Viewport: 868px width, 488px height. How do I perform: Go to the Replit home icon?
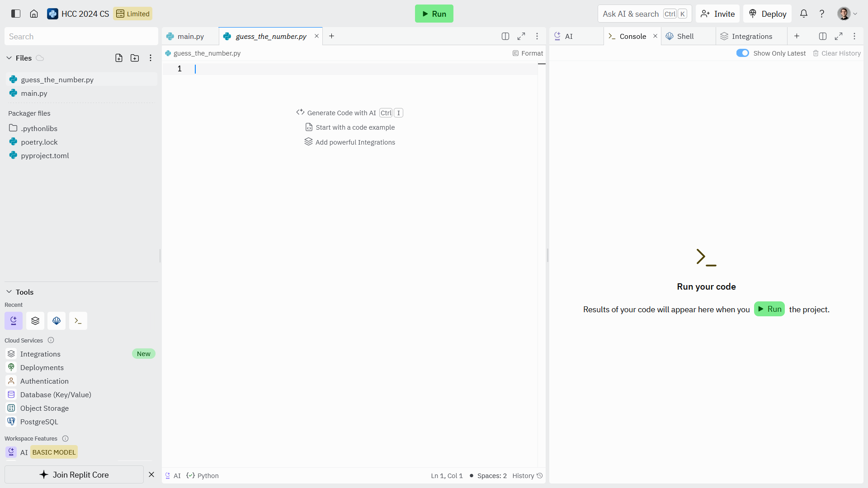(x=34, y=14)
